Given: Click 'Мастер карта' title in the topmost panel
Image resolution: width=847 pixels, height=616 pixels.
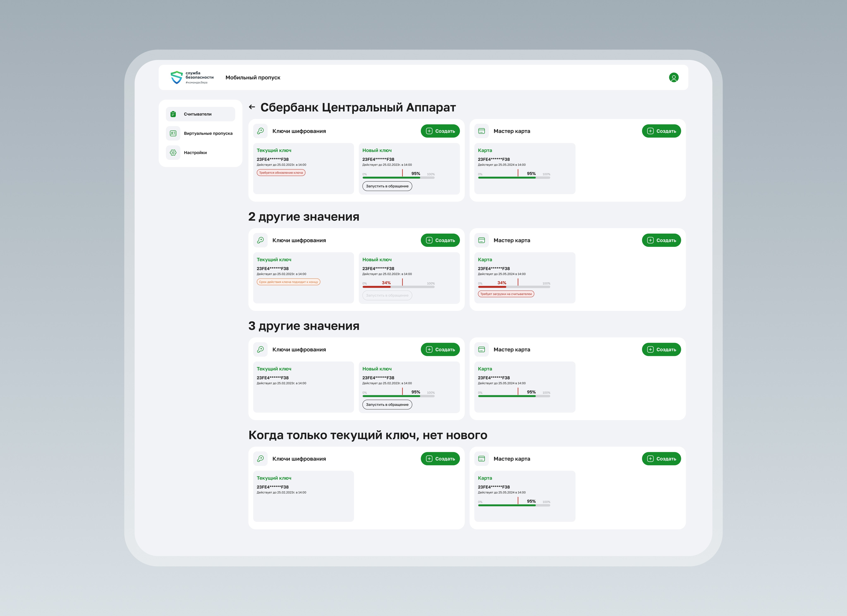Looking at the screenshot, I should tap(512, 131).
